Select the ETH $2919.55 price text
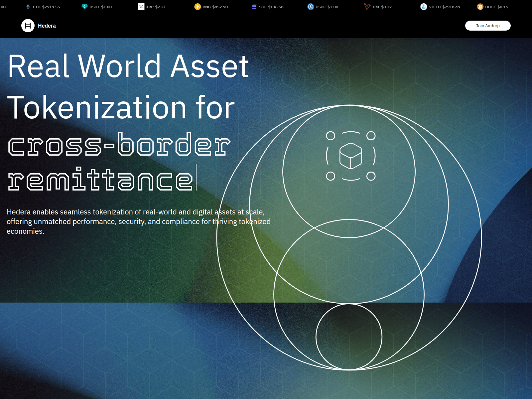The image size is (532, 399). click(47, 7)
